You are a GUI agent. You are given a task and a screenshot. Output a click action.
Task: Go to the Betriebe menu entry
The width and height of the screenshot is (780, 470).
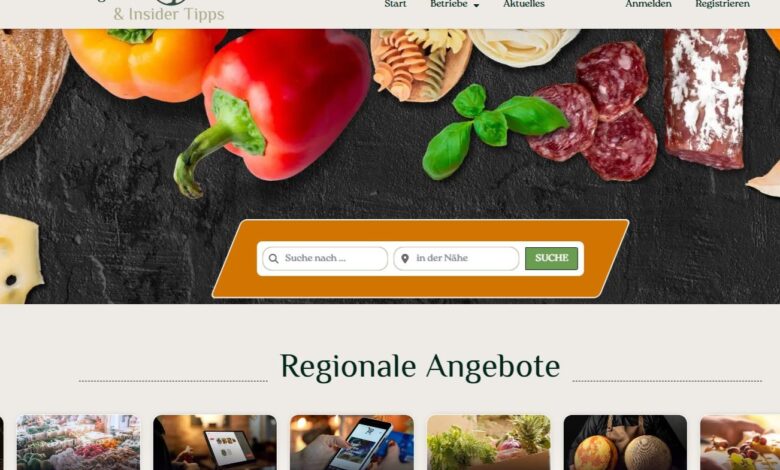point(449,4)
